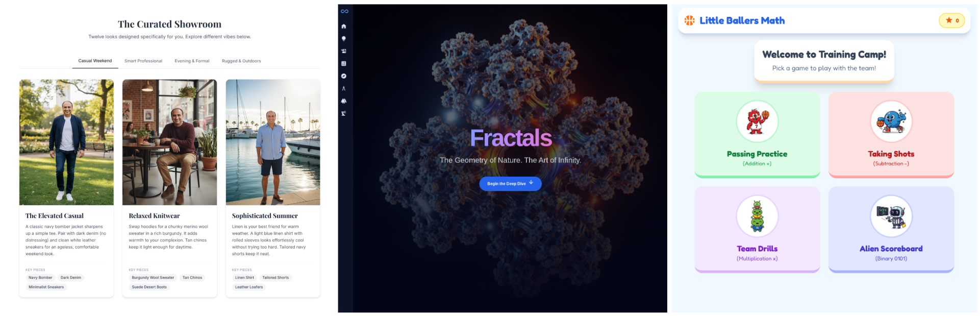
Task: Click the basketball logo beside Little Ballers Math
Action: tap(689, 20)
